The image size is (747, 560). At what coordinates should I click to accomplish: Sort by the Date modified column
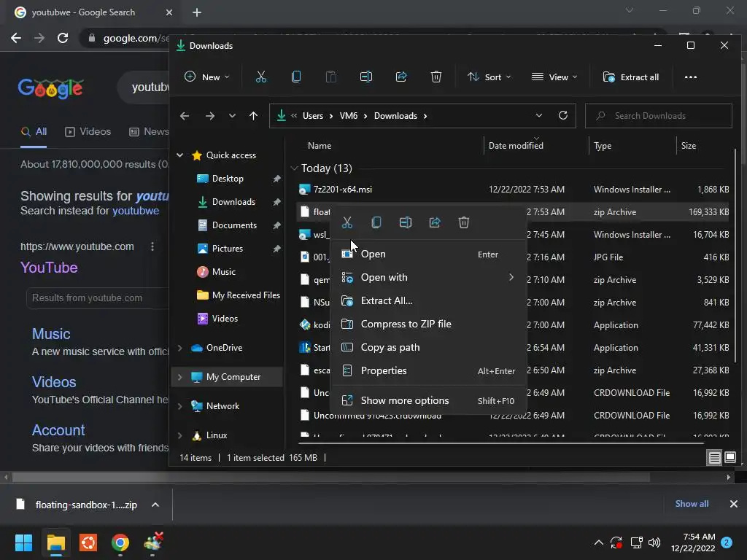[516, 146]
